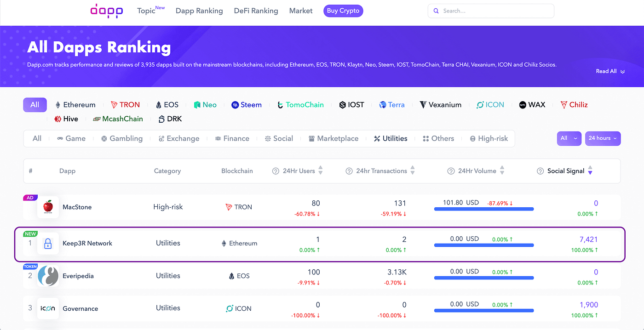Select the Others category

click(x=438, y=138)
